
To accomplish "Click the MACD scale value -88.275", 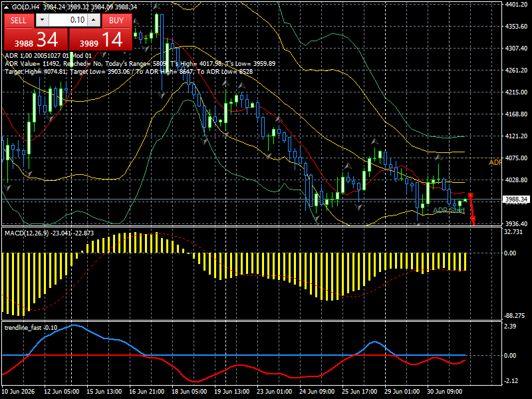I will pos(514,315).
